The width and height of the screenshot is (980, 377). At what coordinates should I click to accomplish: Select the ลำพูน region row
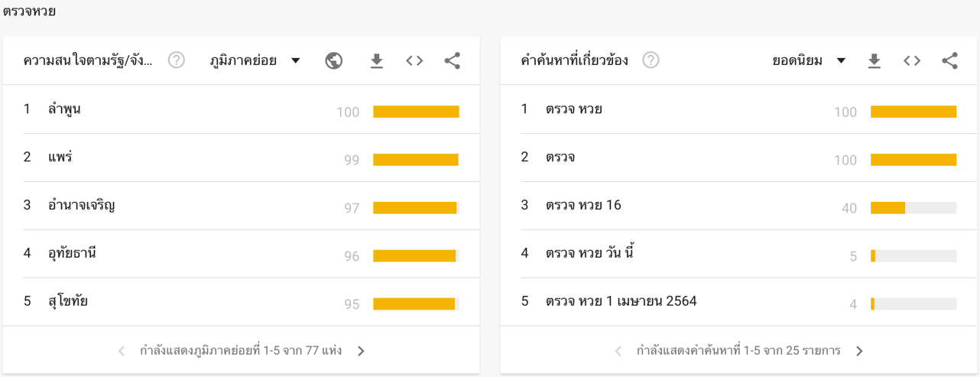pyautogui.click(x=242, y=109)
